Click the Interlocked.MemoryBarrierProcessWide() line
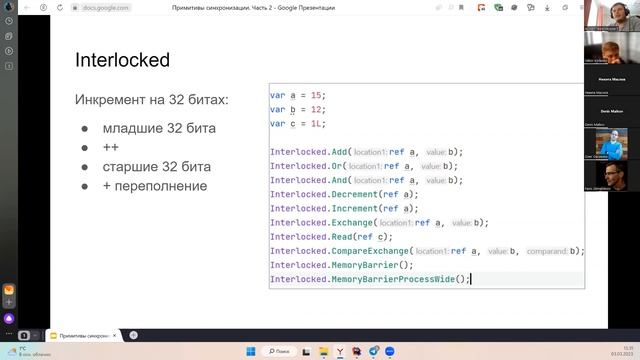Image resolution: width=640 pixels, height=360 pixels. pyautogui.click(x=369, y=279)
